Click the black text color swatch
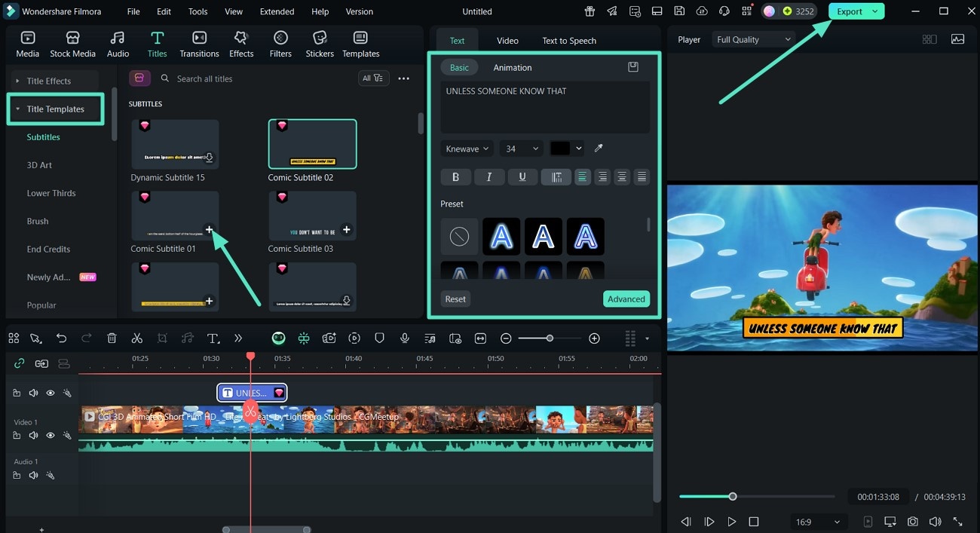This screenshot has height=533, width=980. click(x=560, y=149)
